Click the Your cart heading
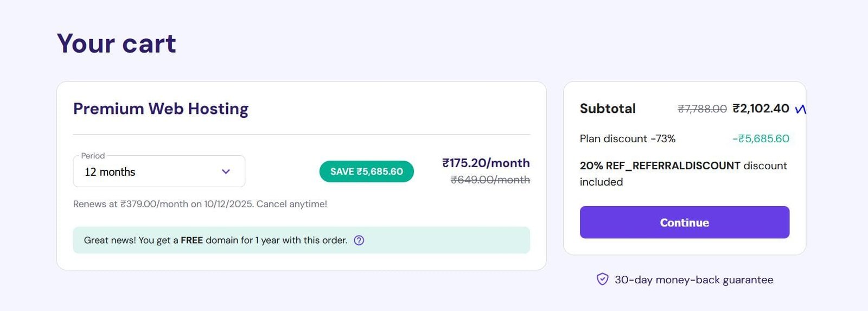This screenshot has height=311, width=868. (116, 43)
